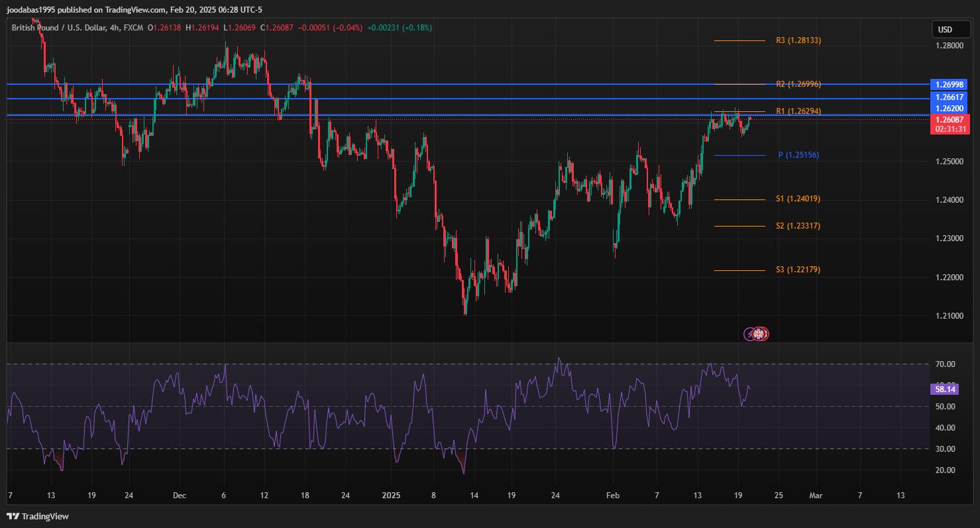Click the −0.00051 (−0.04%) change text
This screenshot has height=528, width=980.
[x=331, y=28]
